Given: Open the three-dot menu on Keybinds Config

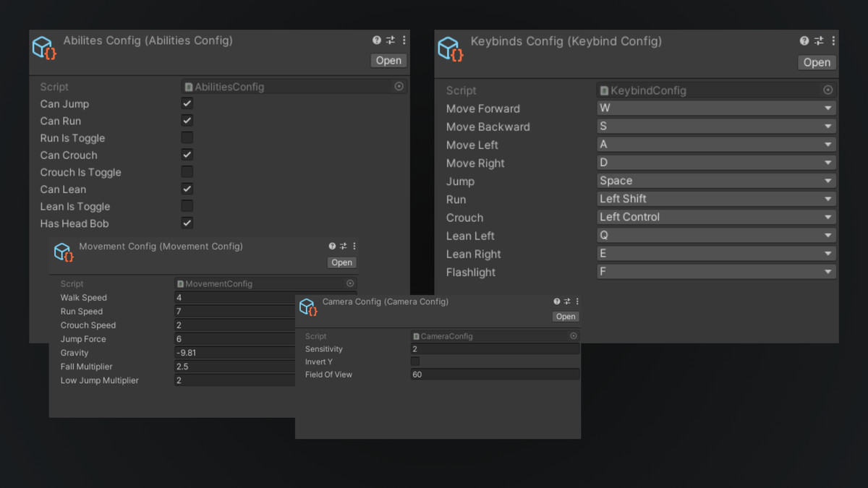Looking at the screenshot, I should (833, 41).
